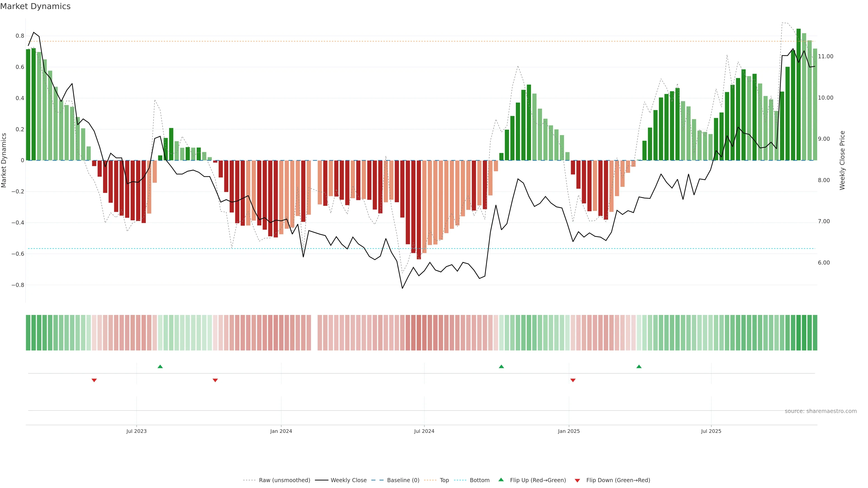Click the Jul 2024 x-axis label
This screenshot has width=868, height=488.
pyautogui.click(x=424, y=431)
